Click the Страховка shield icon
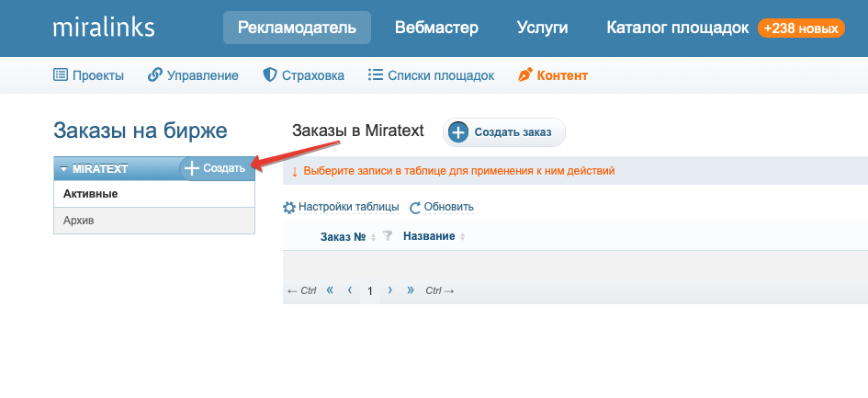The height and width of the screenshot is (398, 868). pos(270,74)
